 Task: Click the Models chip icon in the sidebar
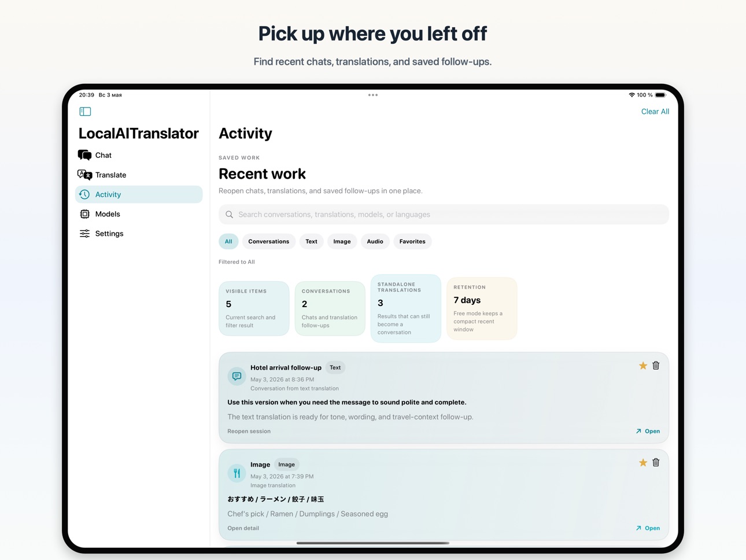[84, 214]
